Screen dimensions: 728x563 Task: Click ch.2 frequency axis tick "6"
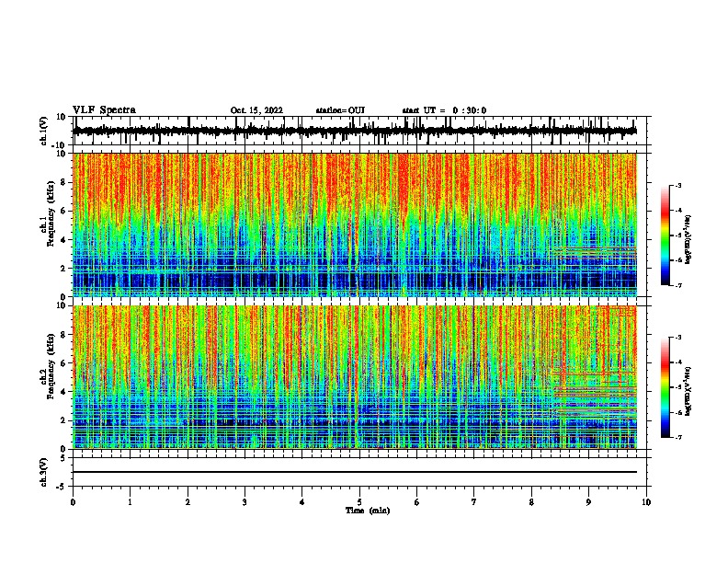tap(63, 363)
